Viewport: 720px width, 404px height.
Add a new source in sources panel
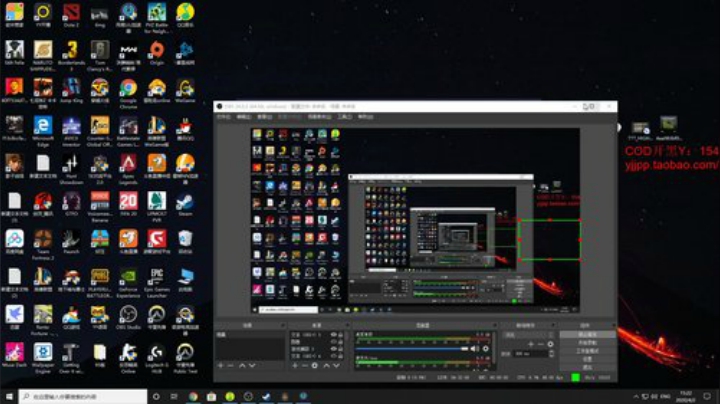(x=295, y=365)
